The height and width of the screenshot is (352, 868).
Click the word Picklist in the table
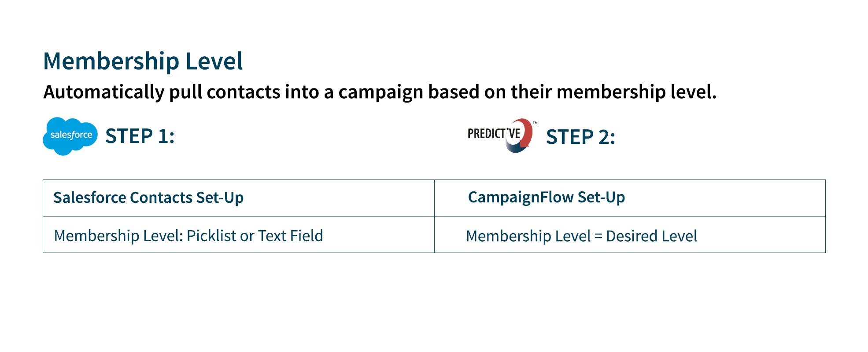pyautogui.click(x=211, y=236)
